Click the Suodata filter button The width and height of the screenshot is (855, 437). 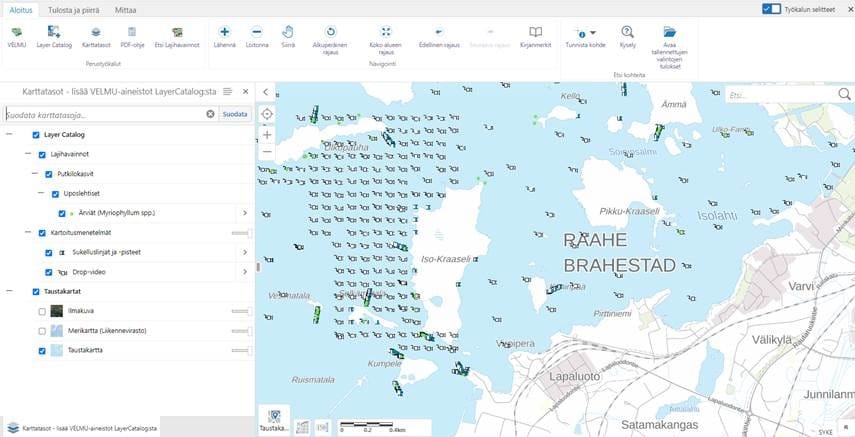coord(235,114)
